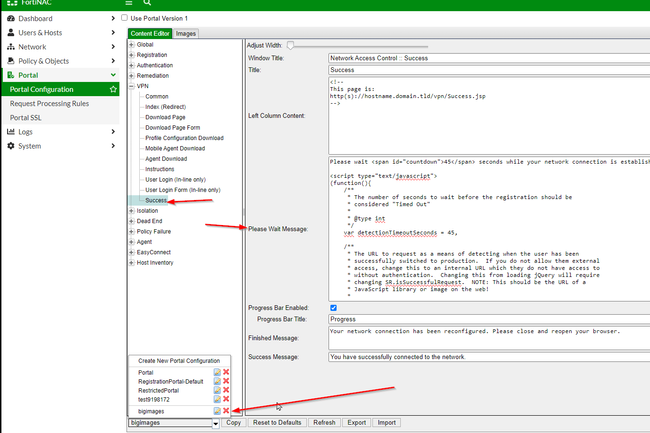The width and height of the screenshot is (650, 433).
Task: Switch to the Images tab
Action: pos(186,33)
